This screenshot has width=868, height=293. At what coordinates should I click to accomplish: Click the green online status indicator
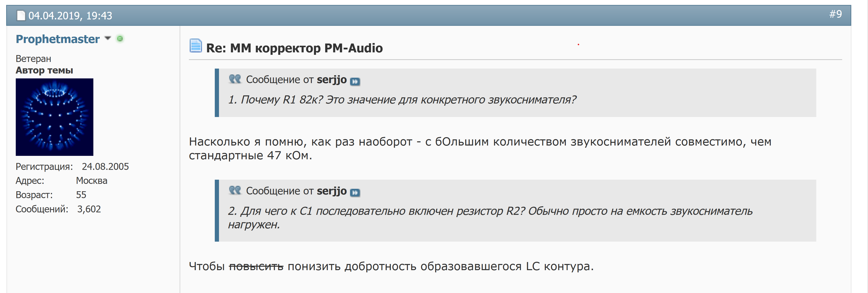pyautogui.click(x=120, y=39)
